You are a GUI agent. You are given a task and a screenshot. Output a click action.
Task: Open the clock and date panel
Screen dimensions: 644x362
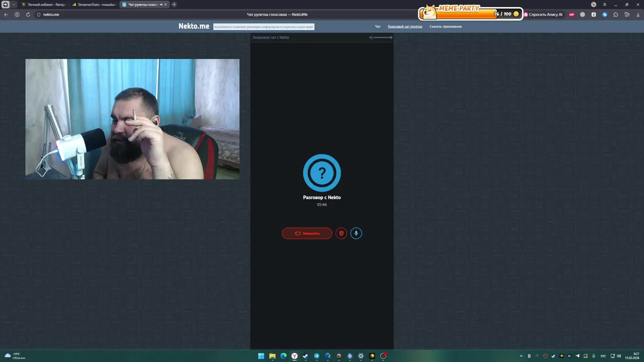click(x=633, y=356)
